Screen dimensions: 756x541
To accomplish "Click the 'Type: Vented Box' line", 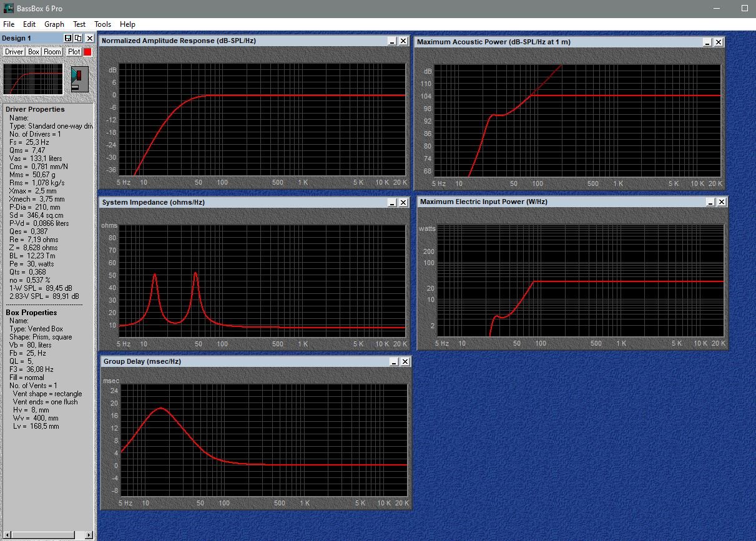I will pyautogui.click(x=36, y=329).
